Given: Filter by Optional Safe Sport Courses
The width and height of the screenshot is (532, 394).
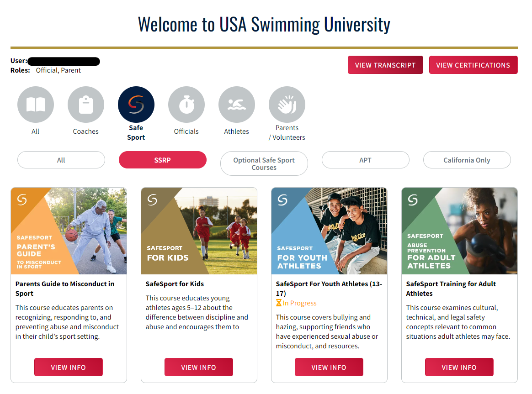Looking at the screenshot, I should [264, 163].
